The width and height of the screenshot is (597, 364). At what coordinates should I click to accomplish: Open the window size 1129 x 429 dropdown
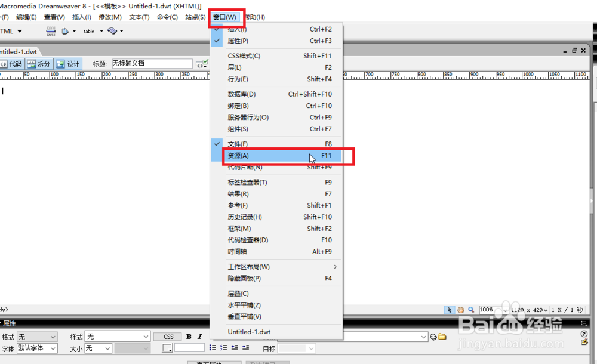tap(529, 310)
